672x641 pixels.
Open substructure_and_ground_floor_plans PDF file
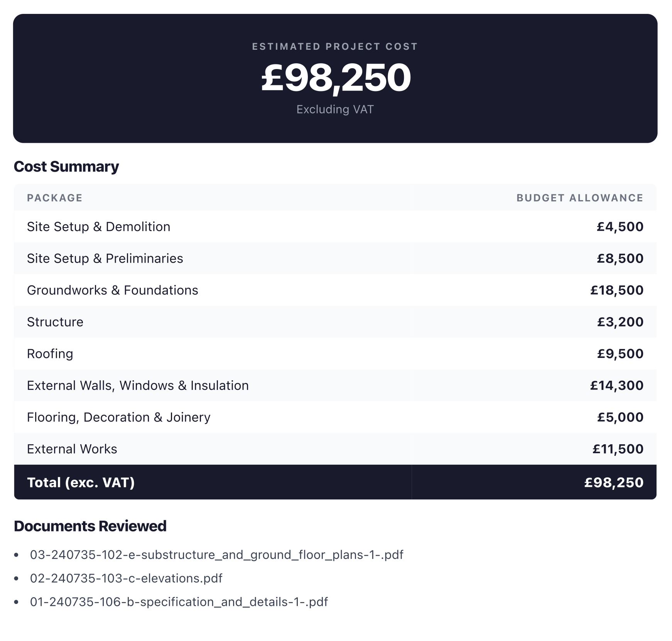[x=217, y=555]
